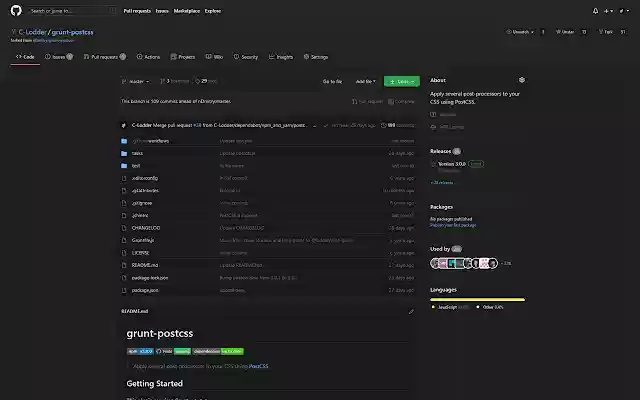Image resolution: width=640 pixels, height=400 pixels.
Task: Click the dependencies badge in README
Action: coord(218,351)
